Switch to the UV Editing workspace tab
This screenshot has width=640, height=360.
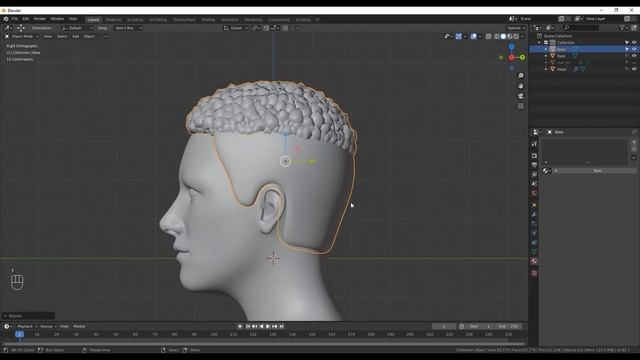(158, 20)
